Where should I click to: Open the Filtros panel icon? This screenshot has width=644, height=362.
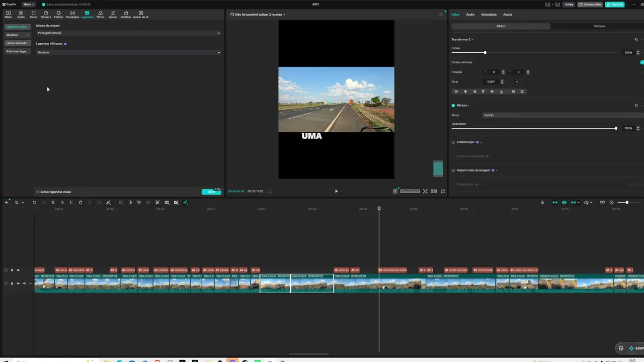pyautogui.click(x=101, y=15)
